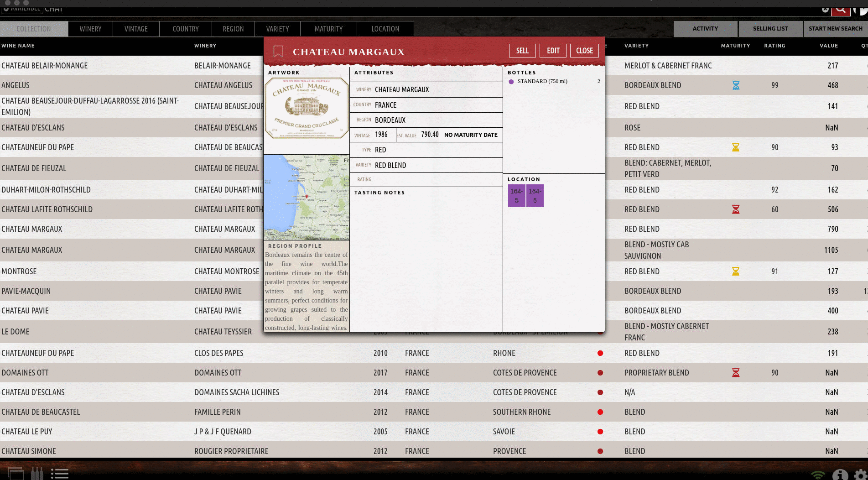Click red status dot on Clos Des Papes row

coord(600,353)
